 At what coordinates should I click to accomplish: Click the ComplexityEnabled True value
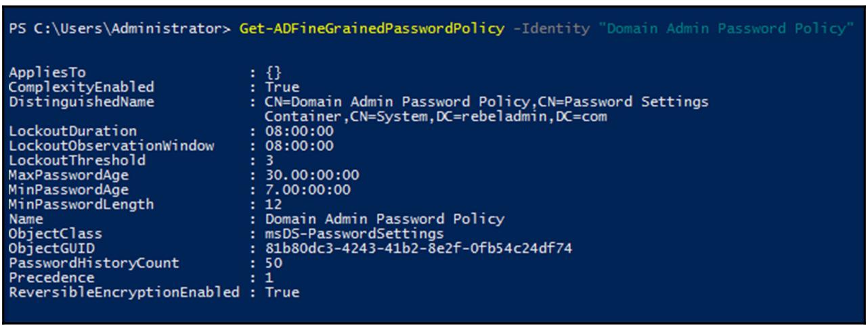[x=279, y=87]
